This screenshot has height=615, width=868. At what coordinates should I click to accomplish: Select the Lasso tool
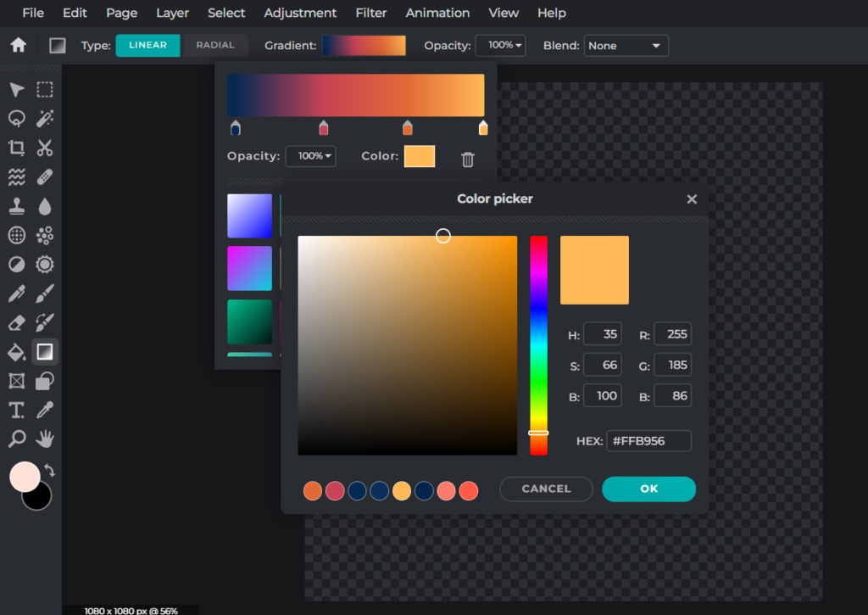pyautogui.click(x=15, y=119)
